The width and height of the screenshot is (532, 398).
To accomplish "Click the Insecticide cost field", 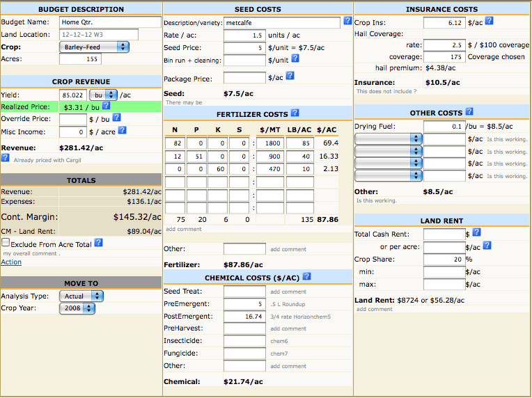I will [244, 341].
